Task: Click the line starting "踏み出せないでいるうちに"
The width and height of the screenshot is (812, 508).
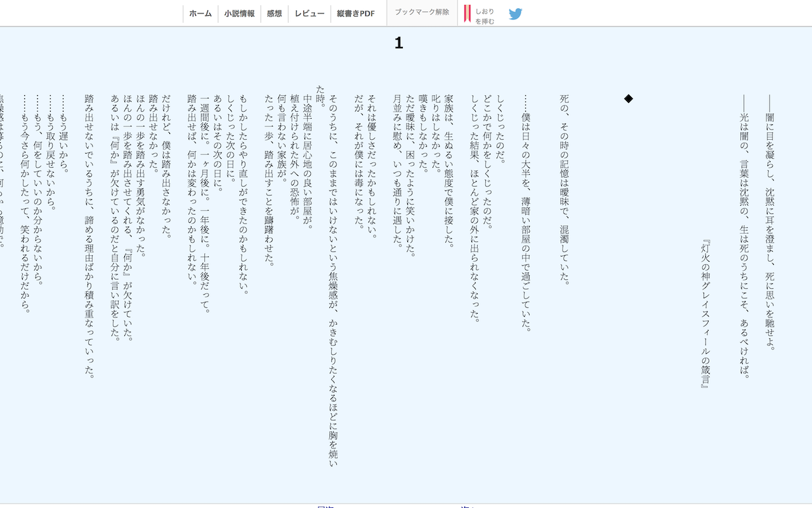Action: (89, 237)
